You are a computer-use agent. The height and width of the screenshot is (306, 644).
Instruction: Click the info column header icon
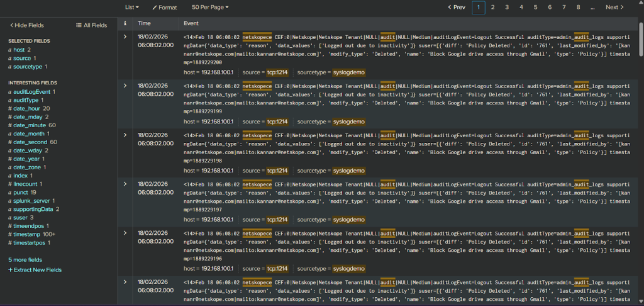tap(125, 23)
